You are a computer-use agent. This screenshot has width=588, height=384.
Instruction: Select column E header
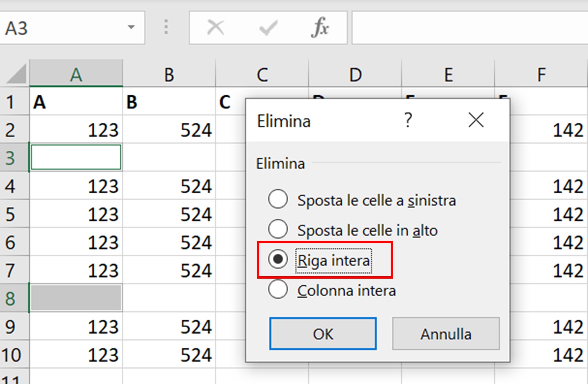(x=448, y=73)
